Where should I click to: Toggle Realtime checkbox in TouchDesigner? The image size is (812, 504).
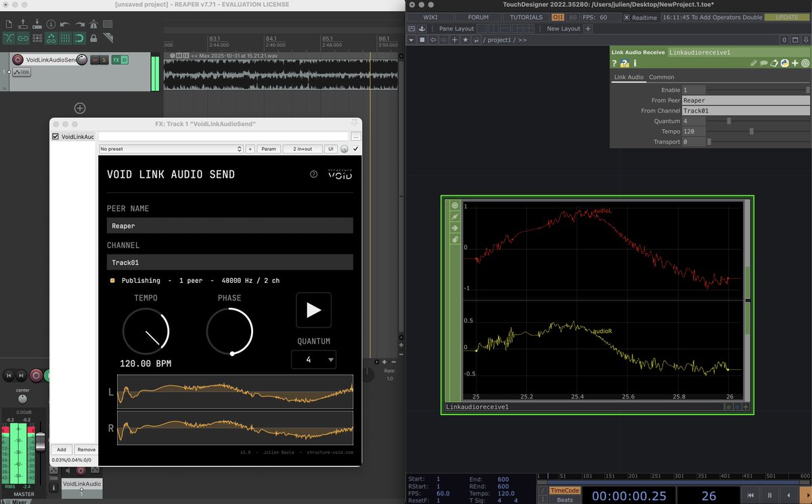[627, 18]
